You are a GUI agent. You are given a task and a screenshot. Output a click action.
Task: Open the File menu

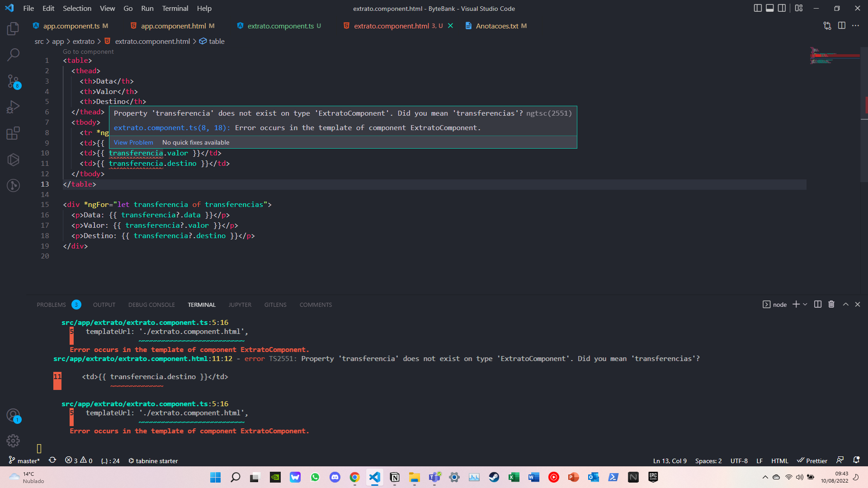click(x=28, y=8)
